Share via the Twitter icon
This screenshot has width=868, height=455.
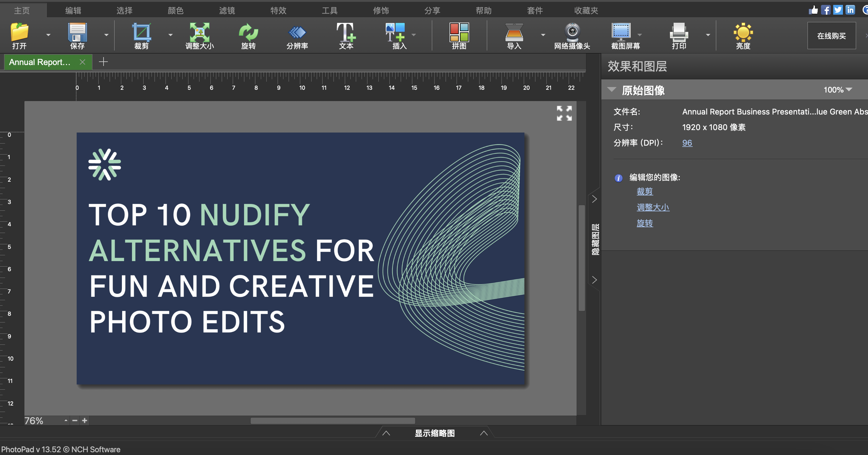coord(838,10)
